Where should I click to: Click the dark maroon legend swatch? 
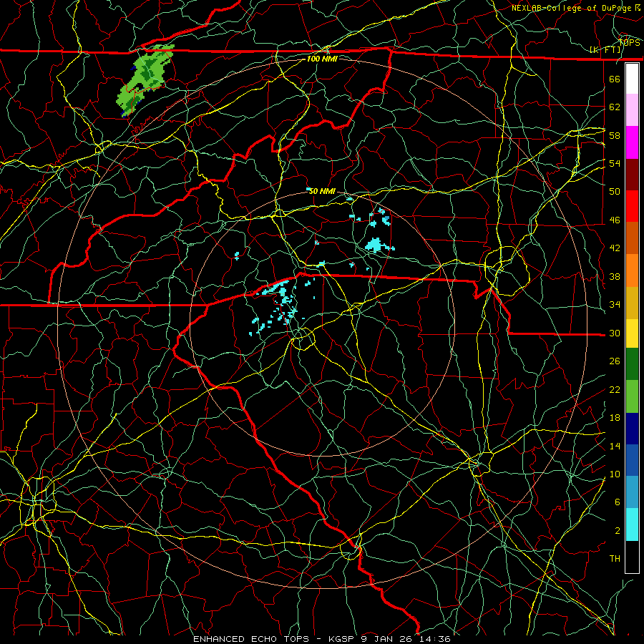tap(632, 175)
